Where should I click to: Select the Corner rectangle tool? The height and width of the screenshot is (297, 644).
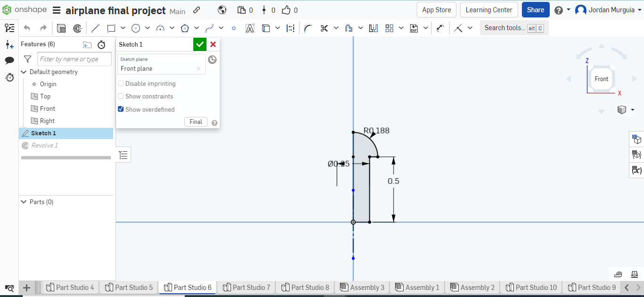click(x=110, y=28)
